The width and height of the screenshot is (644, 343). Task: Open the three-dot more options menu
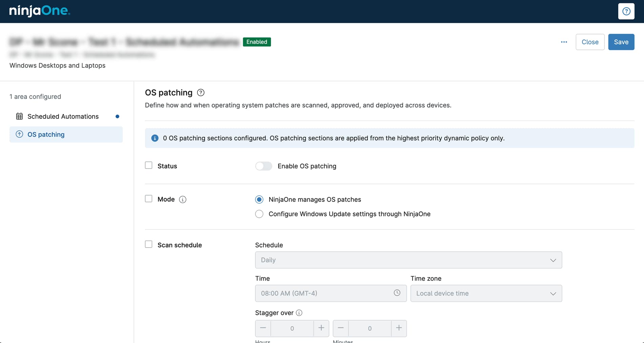click(x=564, y=42)
